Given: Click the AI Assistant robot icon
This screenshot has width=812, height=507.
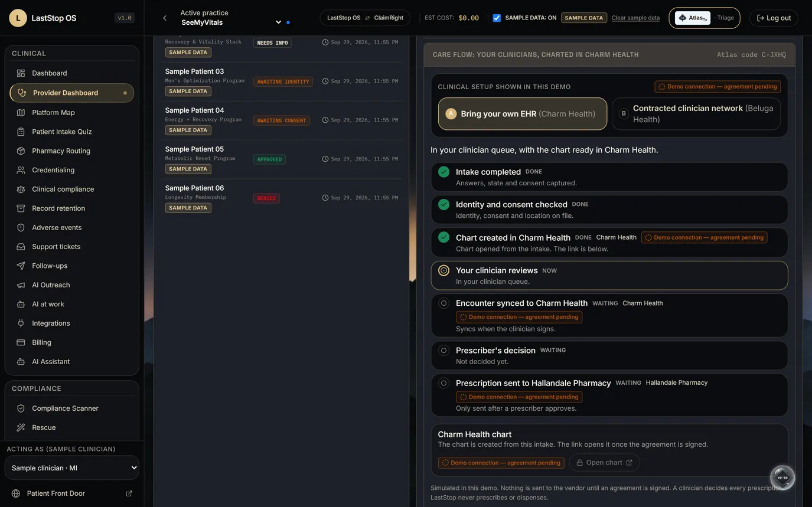Looking at the screenshot, I should [x=21, y=361].
